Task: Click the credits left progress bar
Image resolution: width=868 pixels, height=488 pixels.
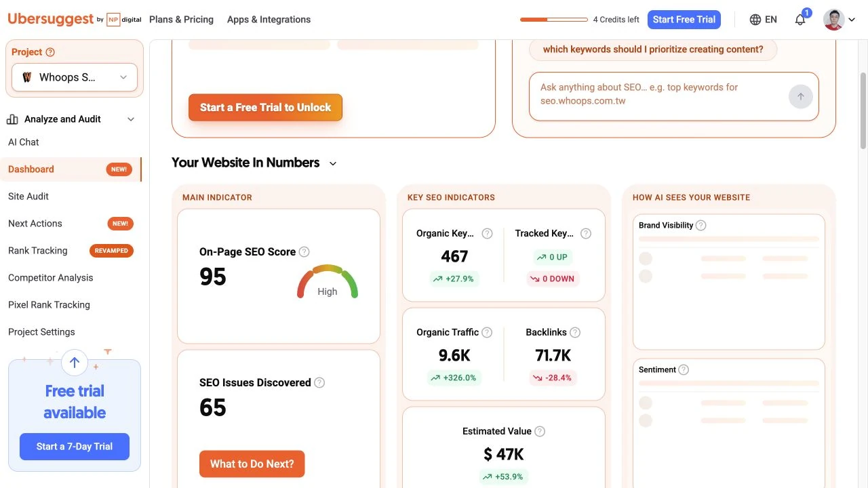Action: (x=554, y=20)
